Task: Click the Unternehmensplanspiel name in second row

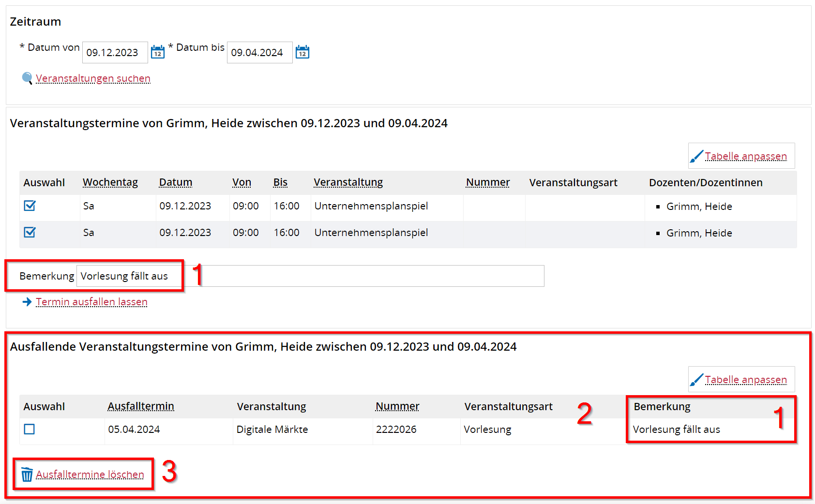Action: point(371,233)
